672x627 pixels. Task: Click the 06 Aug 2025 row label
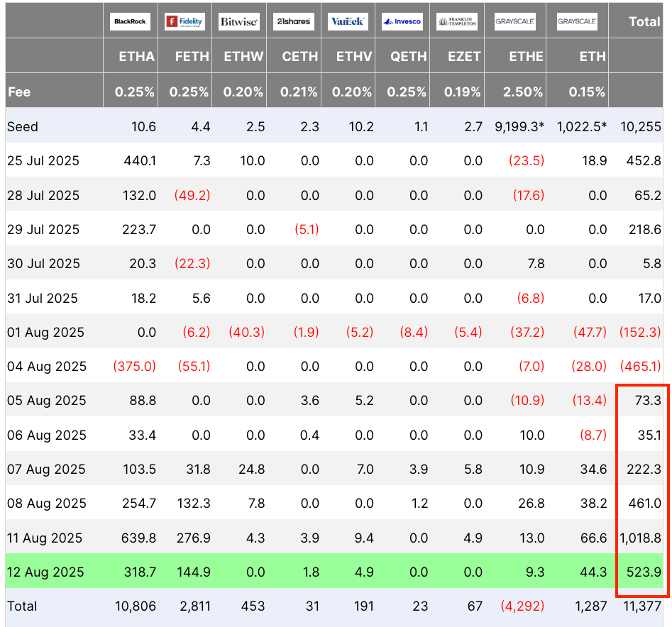pos(47,435)
